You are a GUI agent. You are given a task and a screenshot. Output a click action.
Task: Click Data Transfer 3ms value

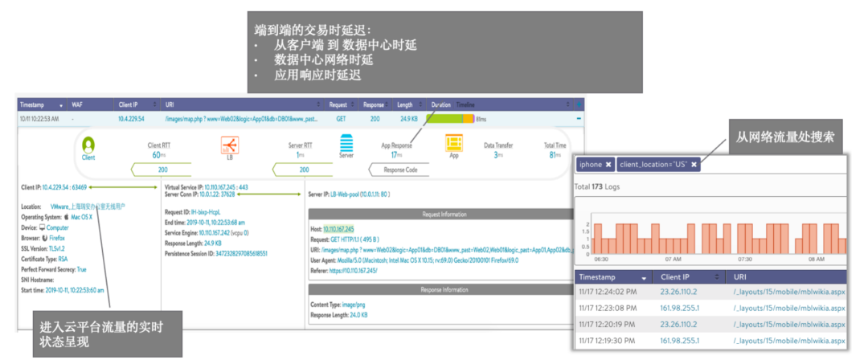coord(497,155)
